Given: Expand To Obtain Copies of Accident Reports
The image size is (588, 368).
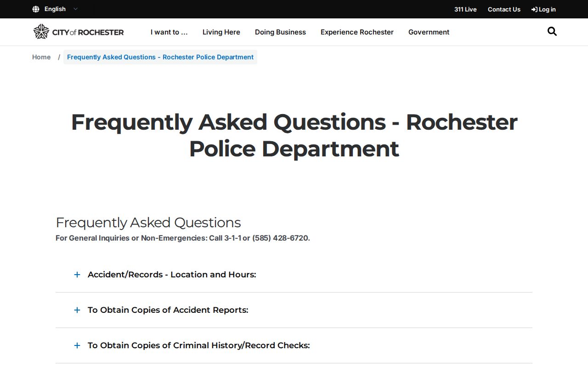Looking at the screenshot, I should (x=294, y=310).
